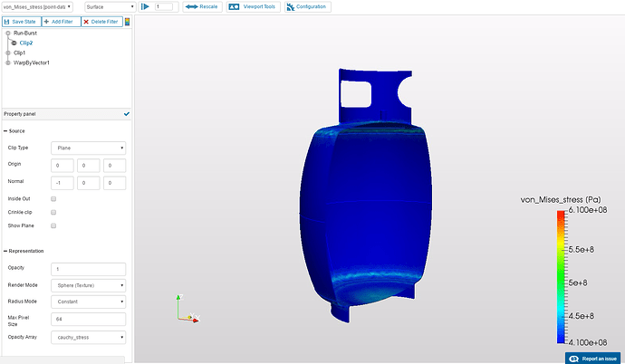Collapse the Source section
Screen dimensions: 625x364
[x=14, y=131]
